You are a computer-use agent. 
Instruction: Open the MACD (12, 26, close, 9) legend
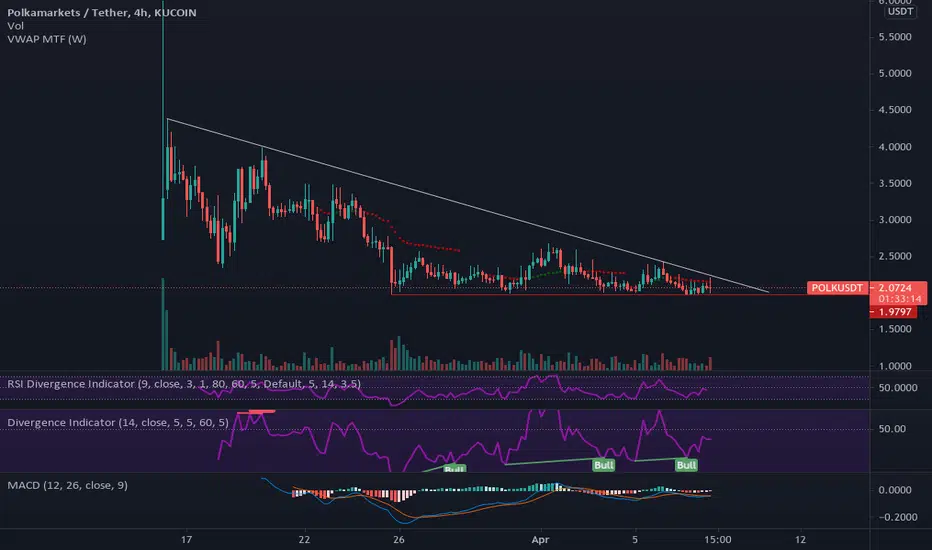point(67,485)
